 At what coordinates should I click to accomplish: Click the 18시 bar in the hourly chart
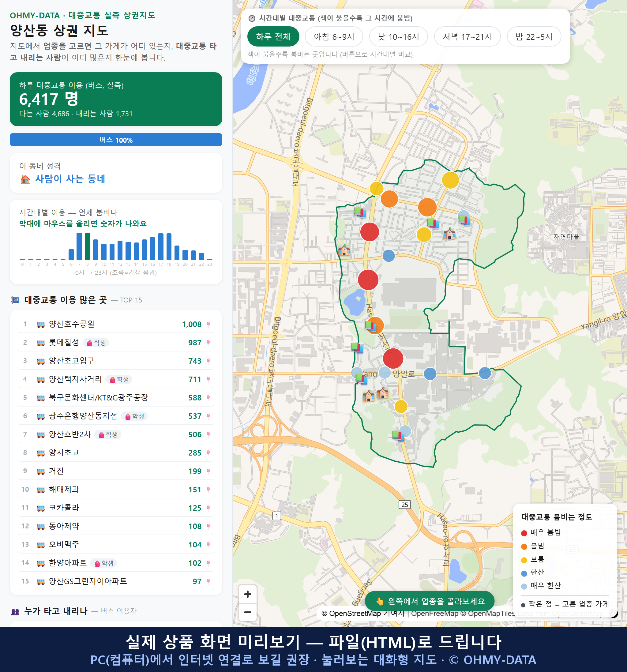[169, 246]
